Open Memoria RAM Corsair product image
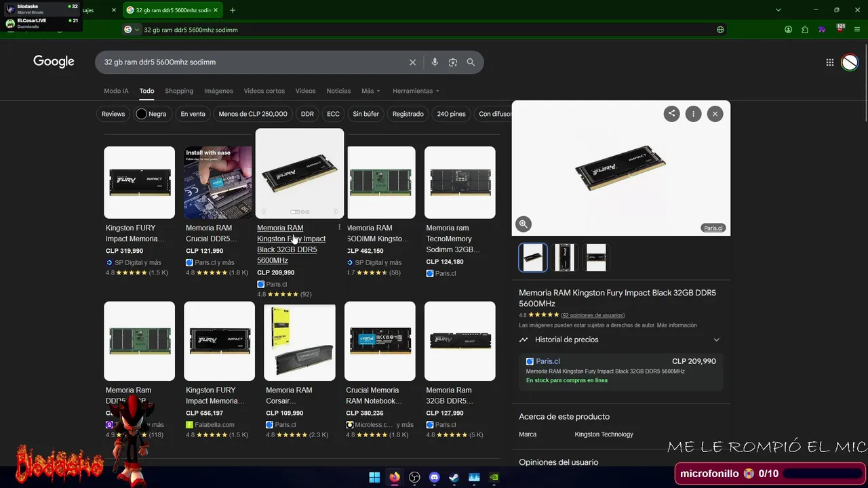Viewport: 868px width, 488px height. click(299, 342)
